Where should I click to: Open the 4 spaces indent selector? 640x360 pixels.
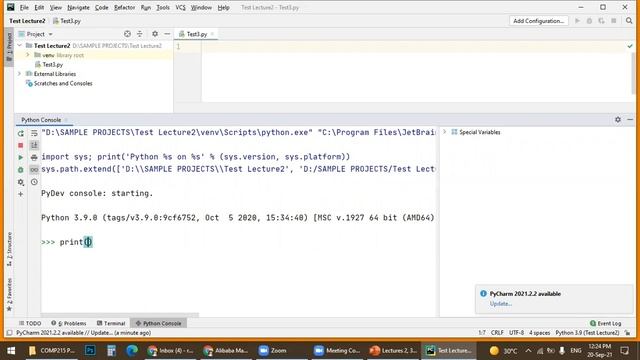pos(540,333)
